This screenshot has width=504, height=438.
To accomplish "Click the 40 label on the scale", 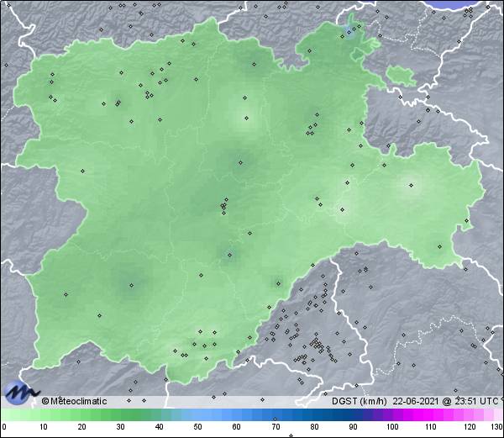I will (159, 427).
